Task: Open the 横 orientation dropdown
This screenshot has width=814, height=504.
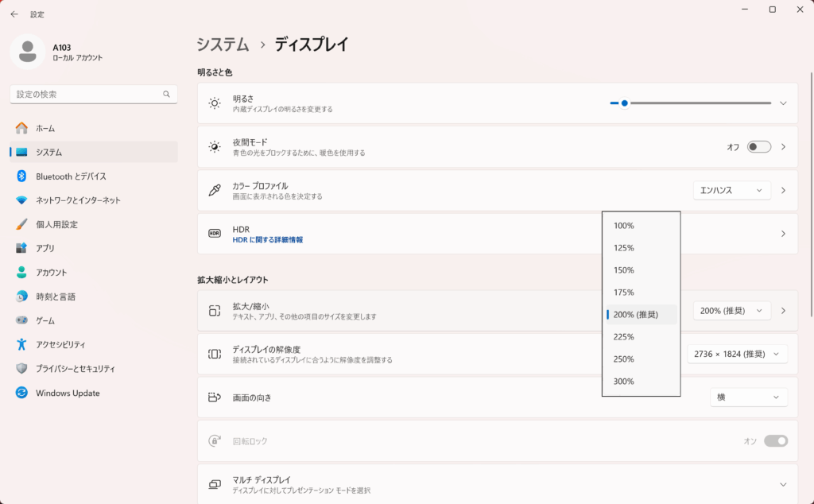Action: pos(749,397)
